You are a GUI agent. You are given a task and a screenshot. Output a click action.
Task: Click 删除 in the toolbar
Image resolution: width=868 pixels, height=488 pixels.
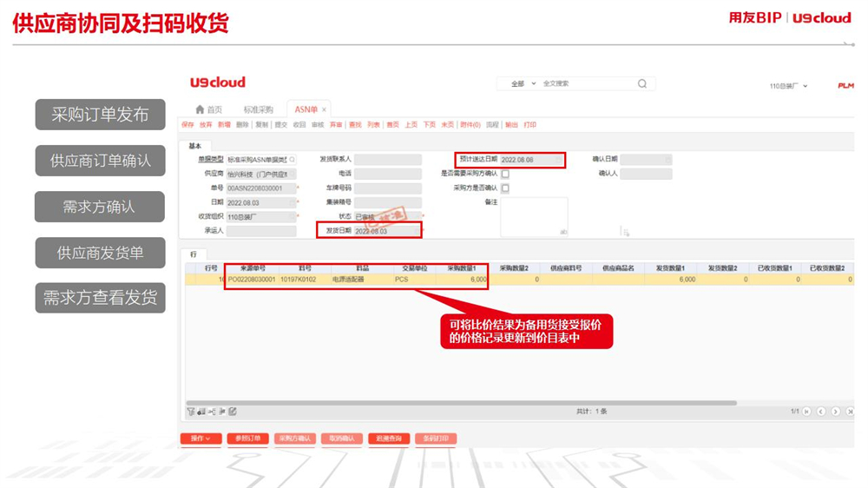click(242, 125)
